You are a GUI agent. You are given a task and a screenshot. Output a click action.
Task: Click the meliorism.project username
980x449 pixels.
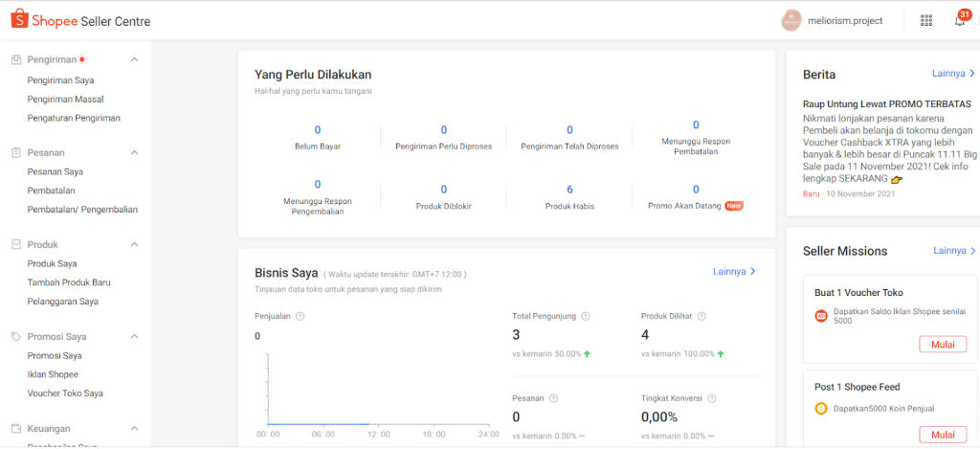(x=845, y=21)
